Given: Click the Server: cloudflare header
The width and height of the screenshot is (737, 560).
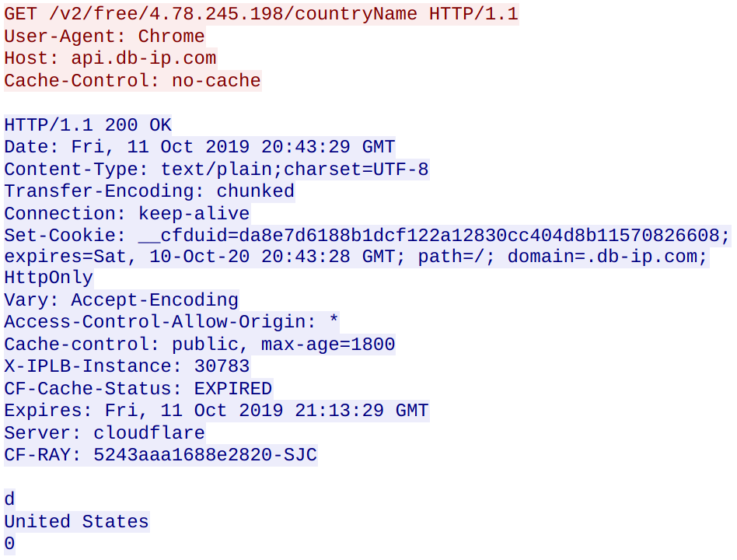Looking at the screenshot, I should [x=104, y=433].
